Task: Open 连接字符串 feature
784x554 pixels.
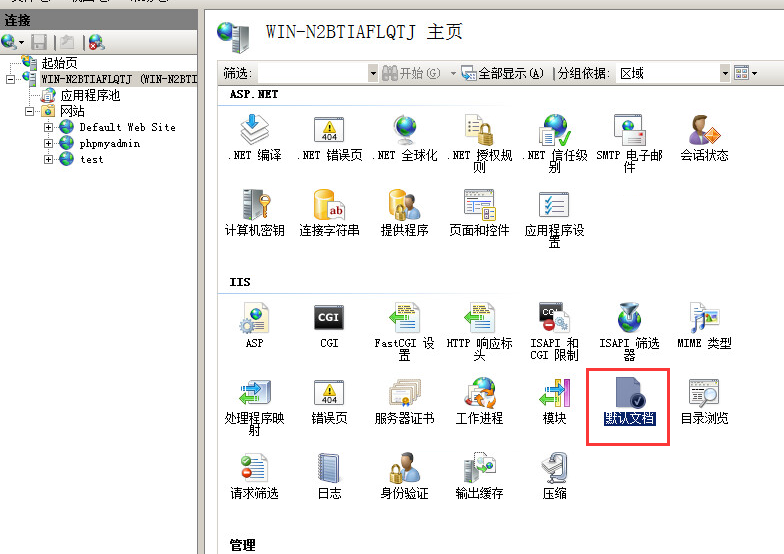Action: [x=330, y=212]
